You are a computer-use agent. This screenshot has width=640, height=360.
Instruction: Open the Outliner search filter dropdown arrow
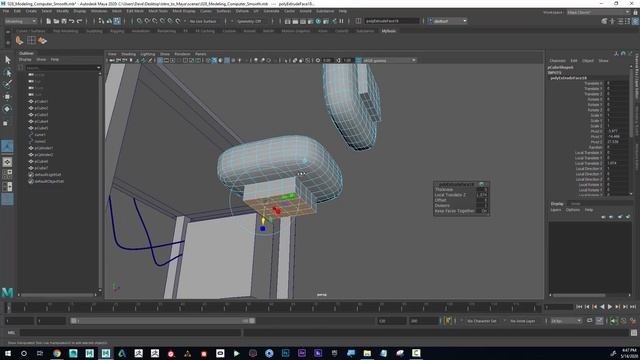(x=98, y=68)
